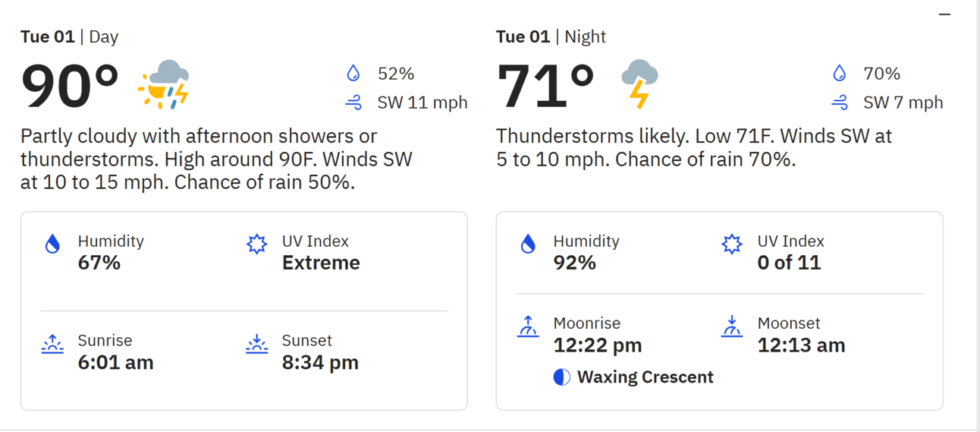Click the 71° nighttime temperature

545,86
